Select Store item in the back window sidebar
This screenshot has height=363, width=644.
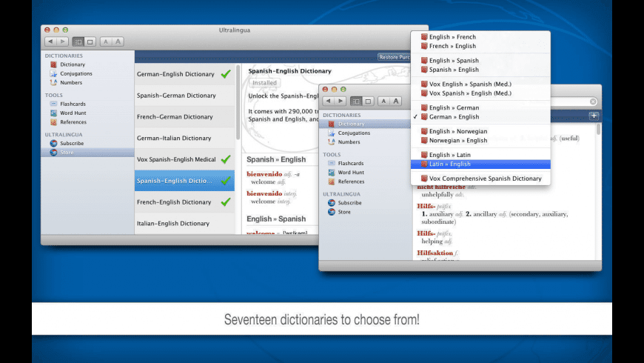pos(87,153)
